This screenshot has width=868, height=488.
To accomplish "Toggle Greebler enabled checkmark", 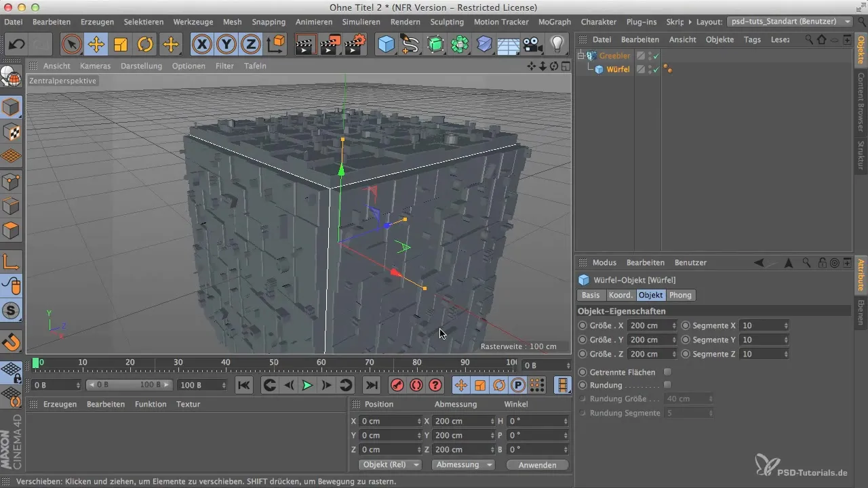I will 656,56.
